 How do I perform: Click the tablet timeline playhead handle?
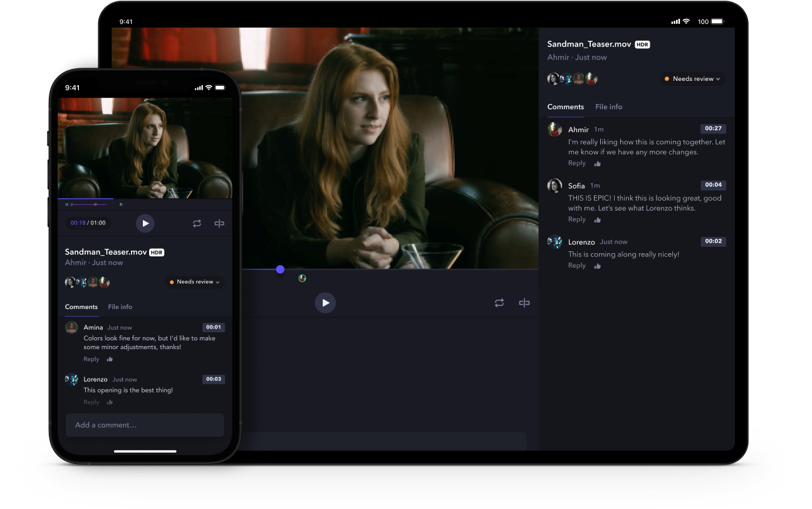pos(280,269)
